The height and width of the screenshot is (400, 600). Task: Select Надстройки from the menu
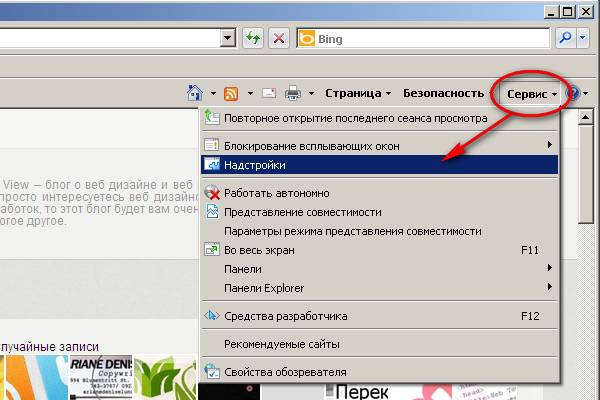pos(255,164)
